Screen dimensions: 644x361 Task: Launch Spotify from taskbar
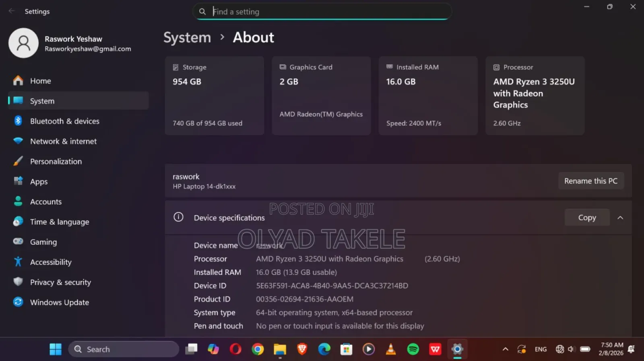pyautogui.click(x=413, y=349)
